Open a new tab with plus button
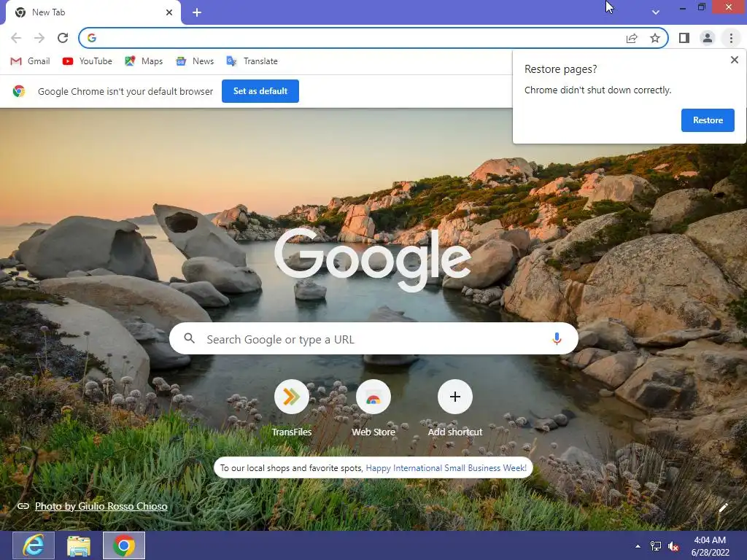This screenshot has width=747, height=560. [x=197, y=13]
